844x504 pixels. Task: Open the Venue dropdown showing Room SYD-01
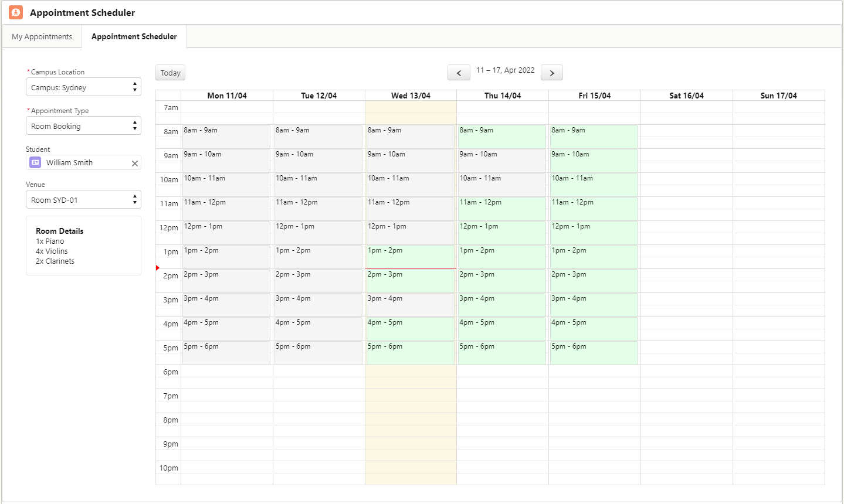pos(83,200)
